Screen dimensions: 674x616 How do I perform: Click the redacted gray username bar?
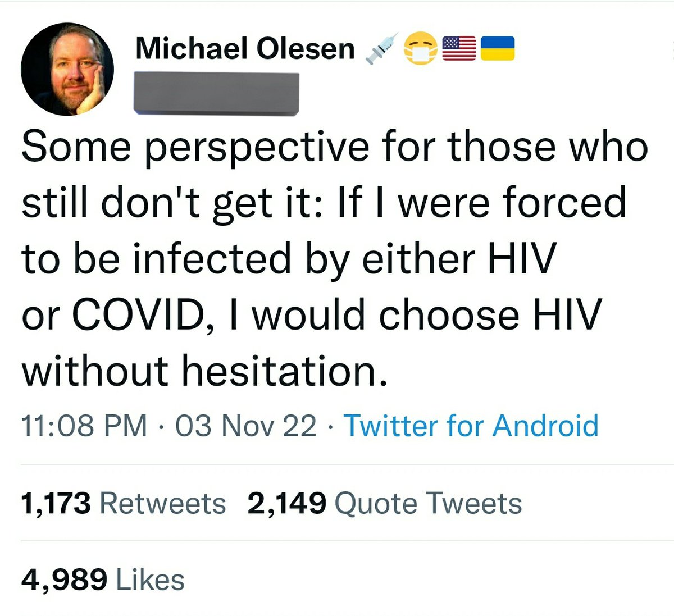click(x=216, y=93)
